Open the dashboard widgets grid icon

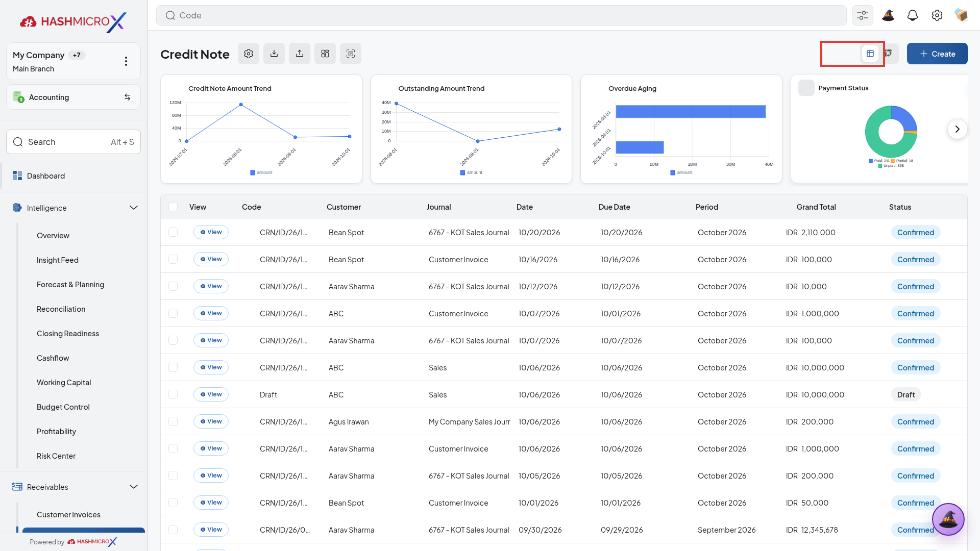[325, 54]
